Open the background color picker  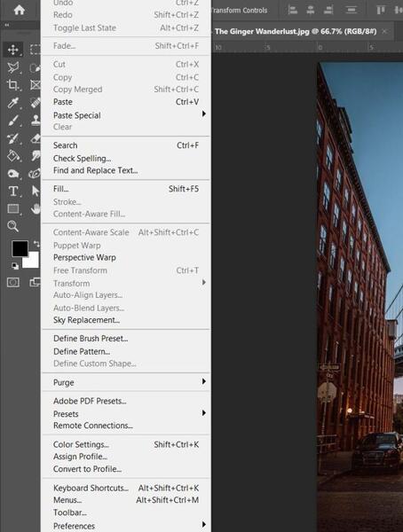(34, 262)
